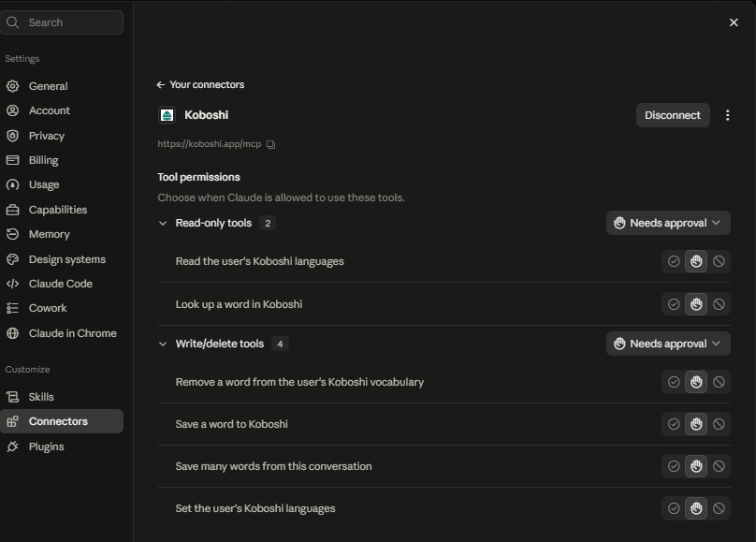Close the settings dialog

click(734, 22)
